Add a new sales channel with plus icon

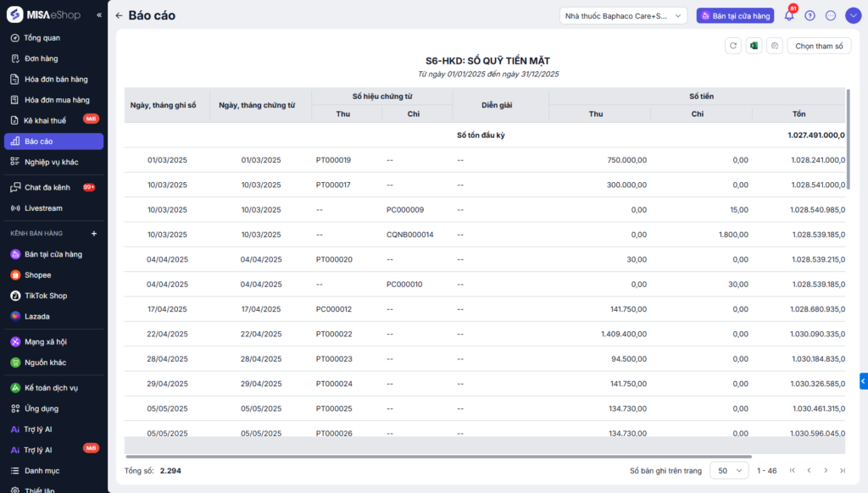pyautogui.click(x=94, y=233)
